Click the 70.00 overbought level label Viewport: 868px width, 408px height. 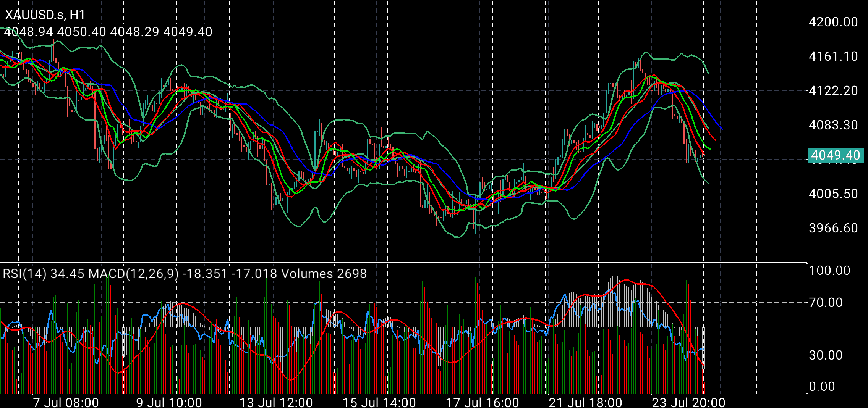(x=826, y=303)
